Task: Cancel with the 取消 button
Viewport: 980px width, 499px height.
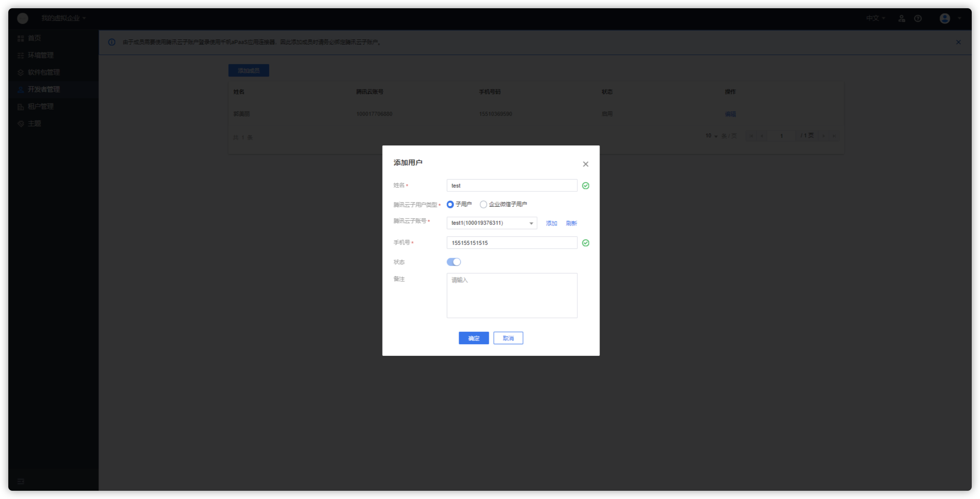Action: (508, 338)
